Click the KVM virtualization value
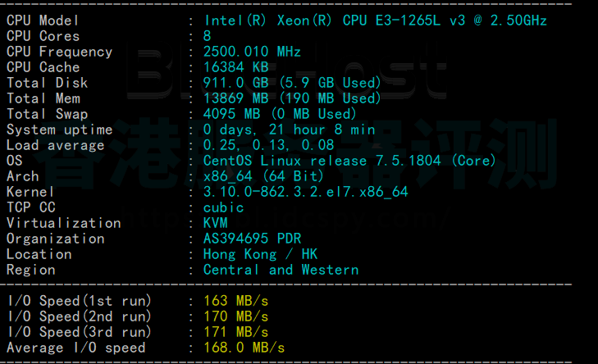The height and width of the screenshot is (364, 598). (x=215, y=223)
